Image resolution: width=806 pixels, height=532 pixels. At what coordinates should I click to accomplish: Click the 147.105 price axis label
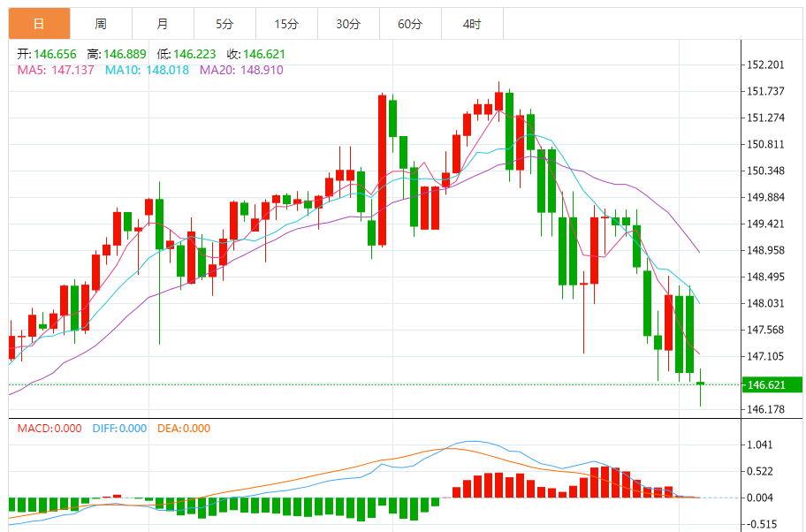766,356
